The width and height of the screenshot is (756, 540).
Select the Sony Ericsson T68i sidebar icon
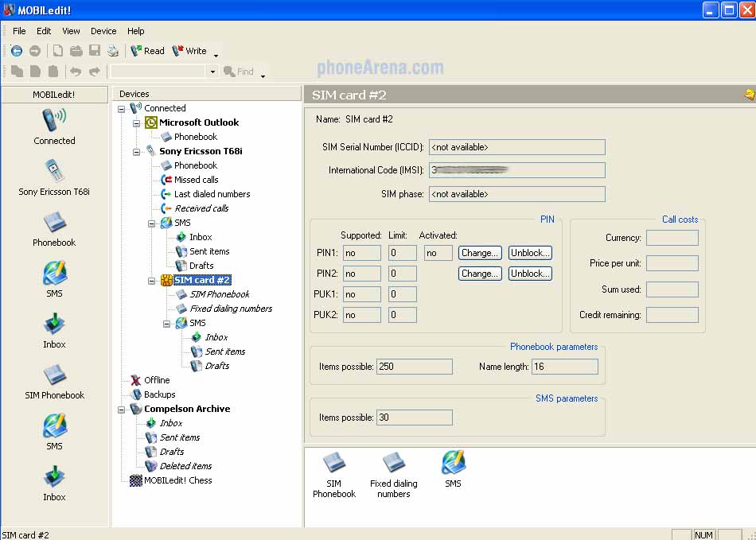tap(54, 177)
